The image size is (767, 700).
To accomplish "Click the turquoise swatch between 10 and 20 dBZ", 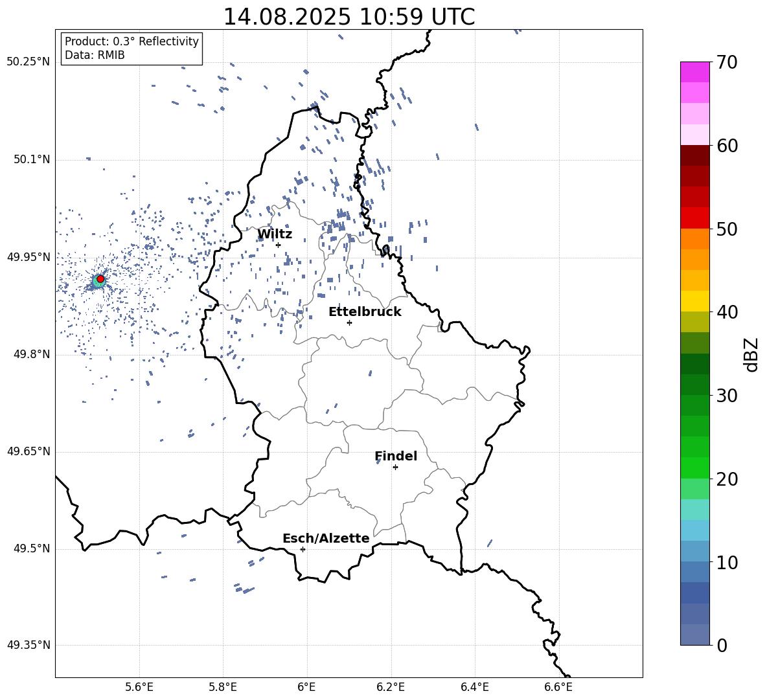I will pyautogui.click(x=694, y=510).
